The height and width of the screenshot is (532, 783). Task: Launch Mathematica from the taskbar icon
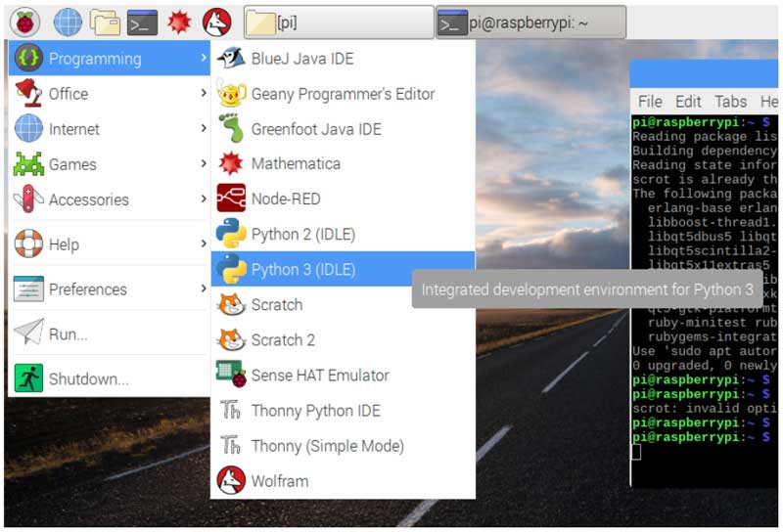179,22
